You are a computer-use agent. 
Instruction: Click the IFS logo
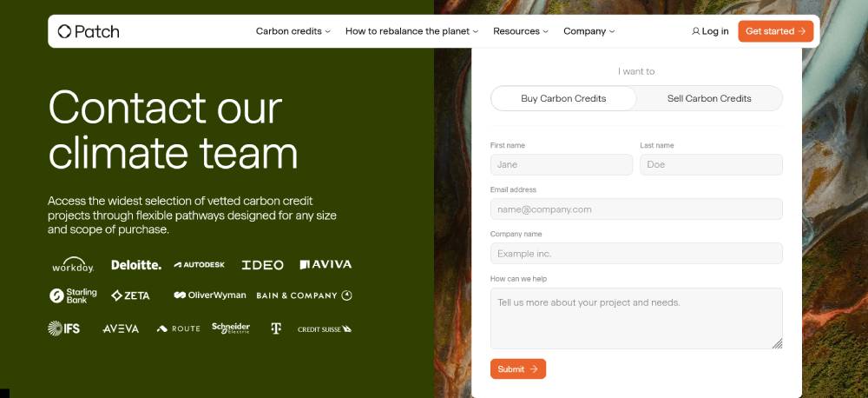click(x=64, y=328)
